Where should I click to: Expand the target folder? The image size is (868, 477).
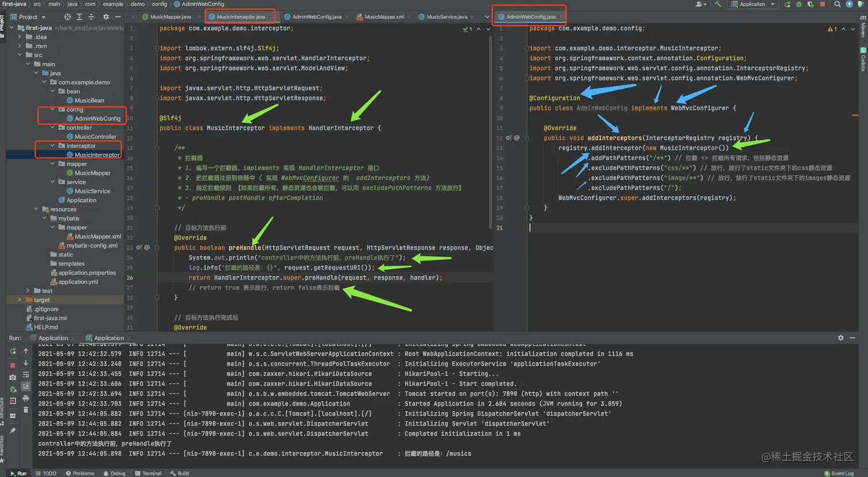pos(20,300)
